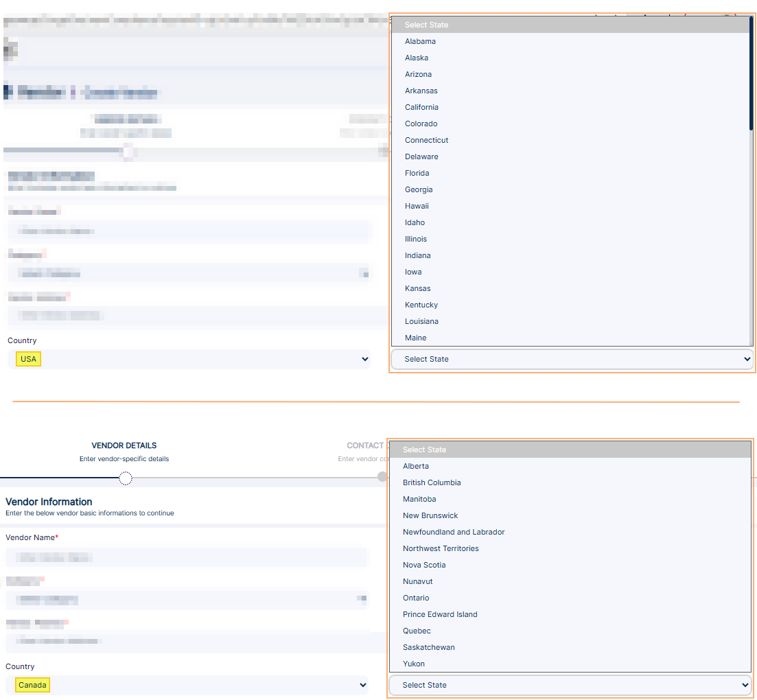Click the Vendor Name input field
The image size is (757, 700).
point(187,557)
